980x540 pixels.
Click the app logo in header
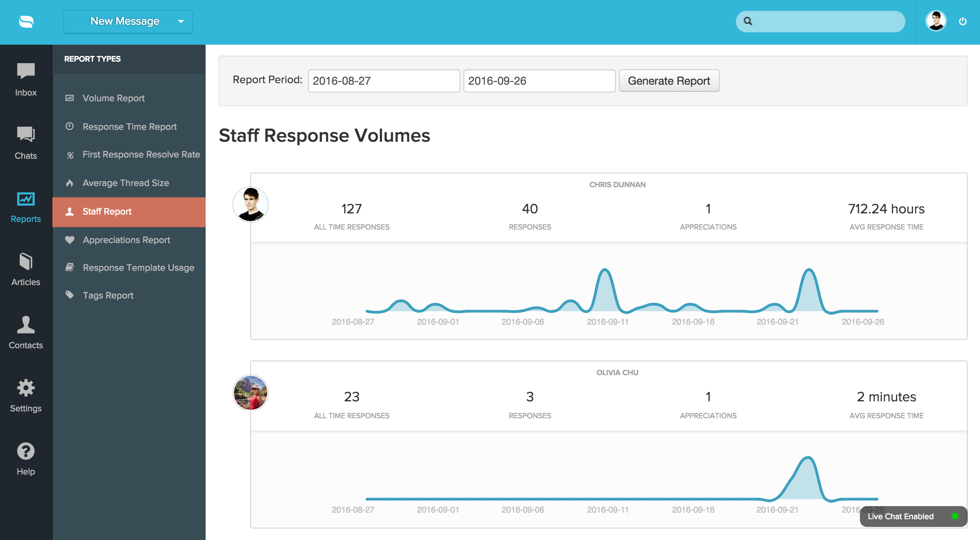pos(26,22)
